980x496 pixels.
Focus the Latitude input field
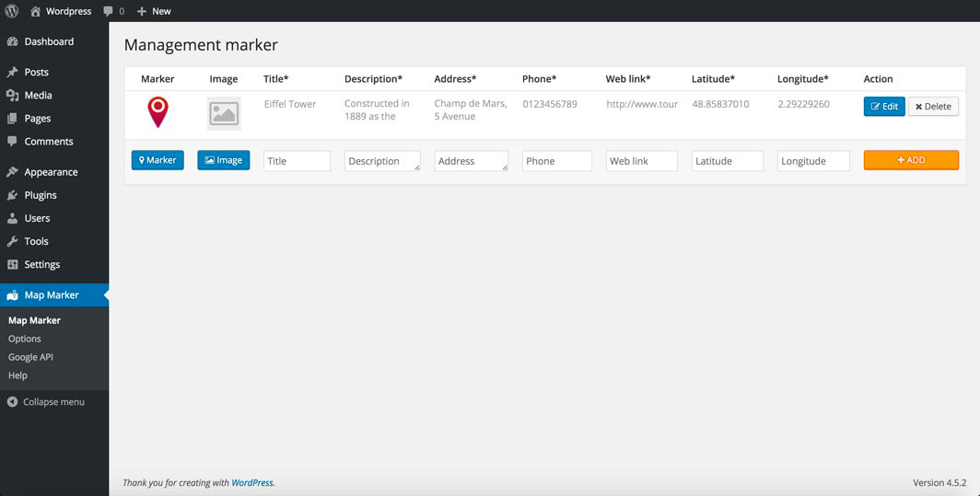[x=728, y=161]
